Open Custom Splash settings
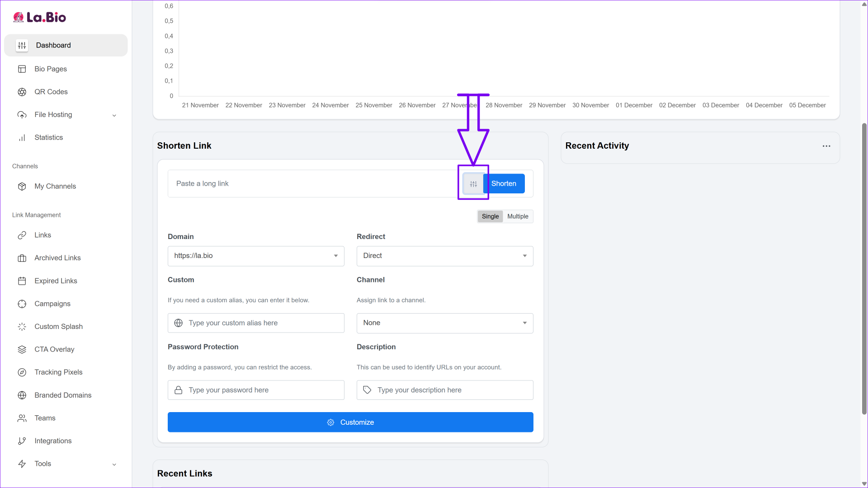The width and height of the screenshot is (868, 488). [x=58, y=326]
